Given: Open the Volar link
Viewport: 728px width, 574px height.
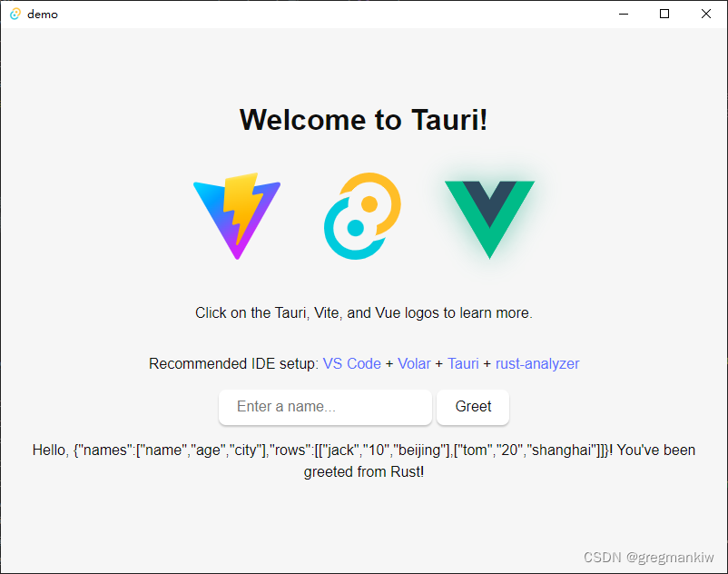Looking at the screenshot, I should tap(414, 363).
